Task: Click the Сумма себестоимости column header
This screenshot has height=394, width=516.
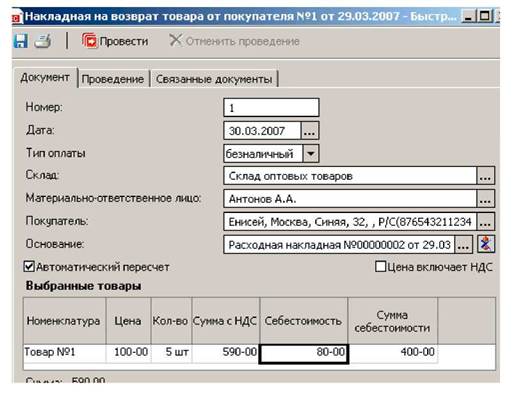Action: (393, 321)
